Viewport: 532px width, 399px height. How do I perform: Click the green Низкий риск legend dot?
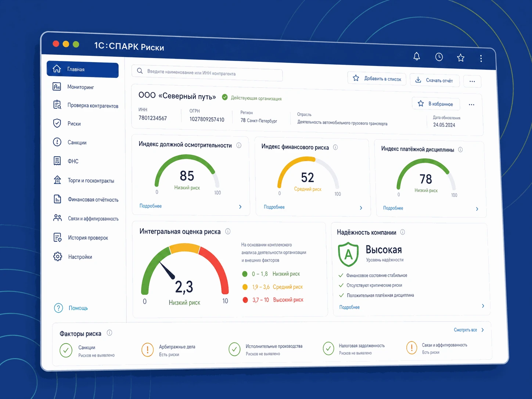245,274
